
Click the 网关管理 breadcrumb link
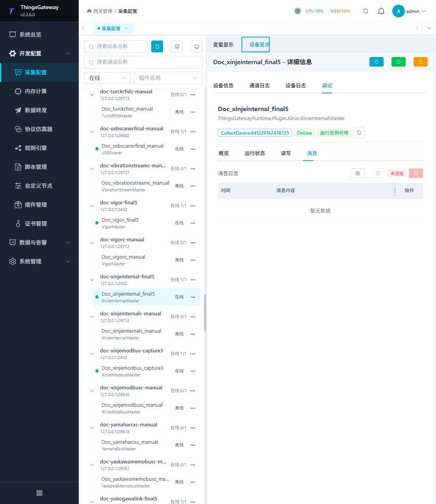pos(103,11)
